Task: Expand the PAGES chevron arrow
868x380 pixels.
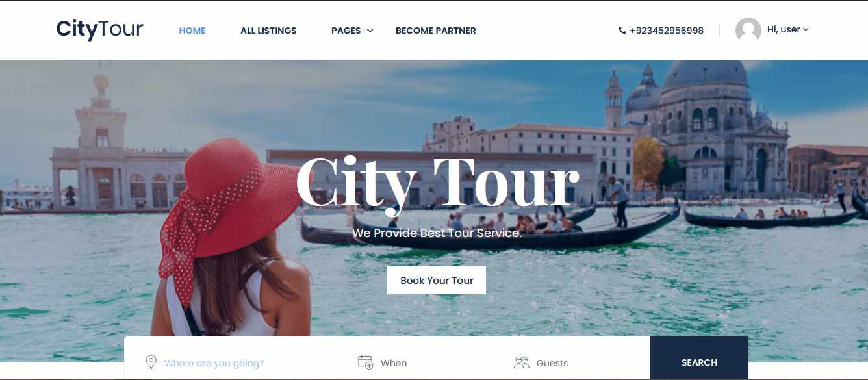Action: (370, 31)
